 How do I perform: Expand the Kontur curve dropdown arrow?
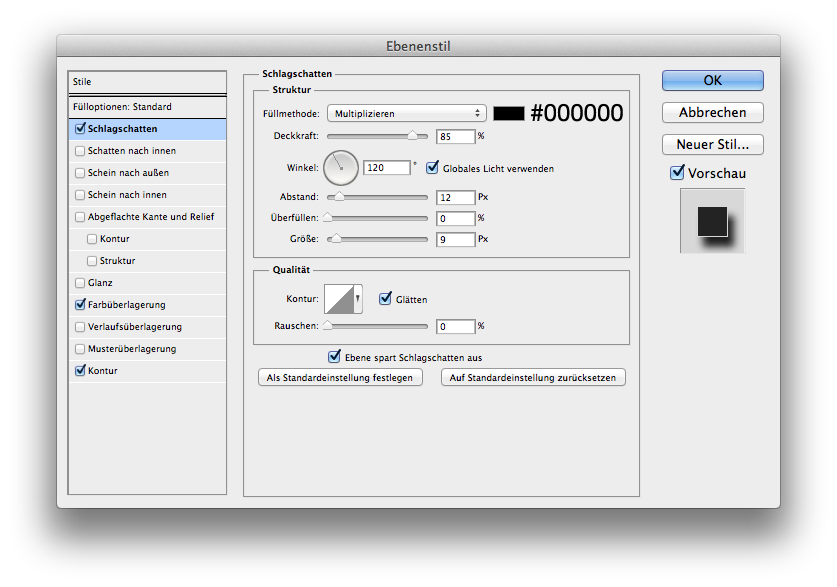pyautogui.click(x=358, y=298)
